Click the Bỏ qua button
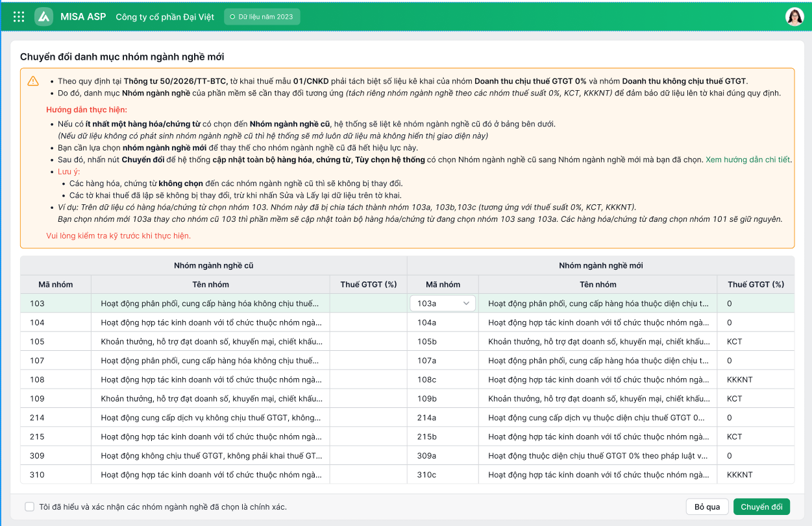Screen dimensions: 812x526 [707, 507]
